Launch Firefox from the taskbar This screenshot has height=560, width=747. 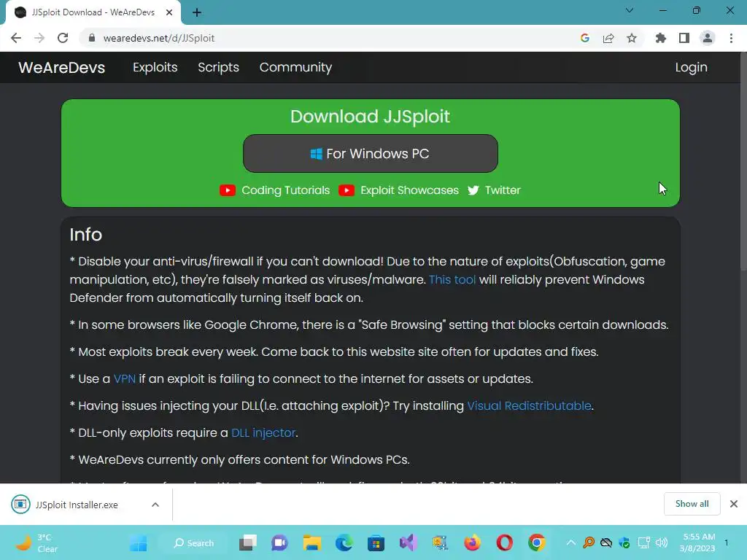[x=472, y=542]
